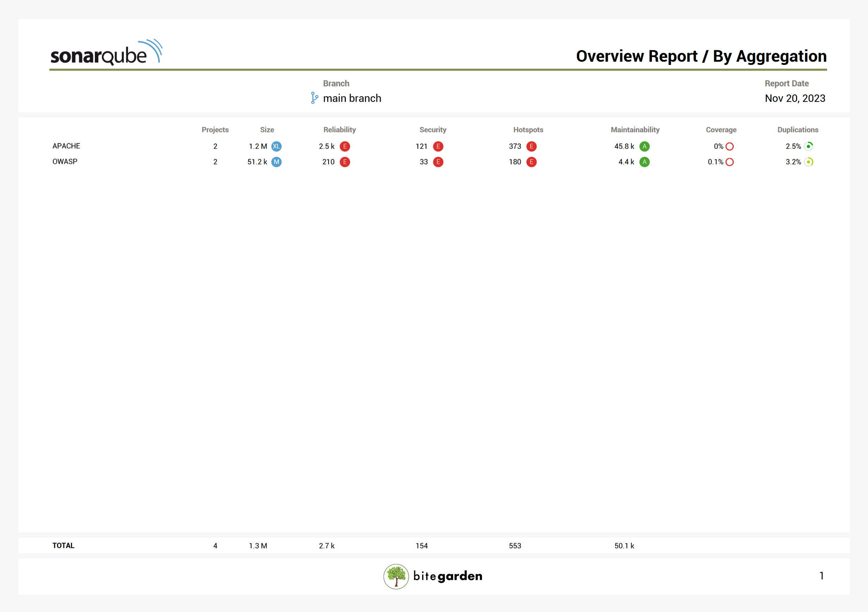The image size is (868, 612).
Task: Click the SonarQube logo
Action: [106, 52]
